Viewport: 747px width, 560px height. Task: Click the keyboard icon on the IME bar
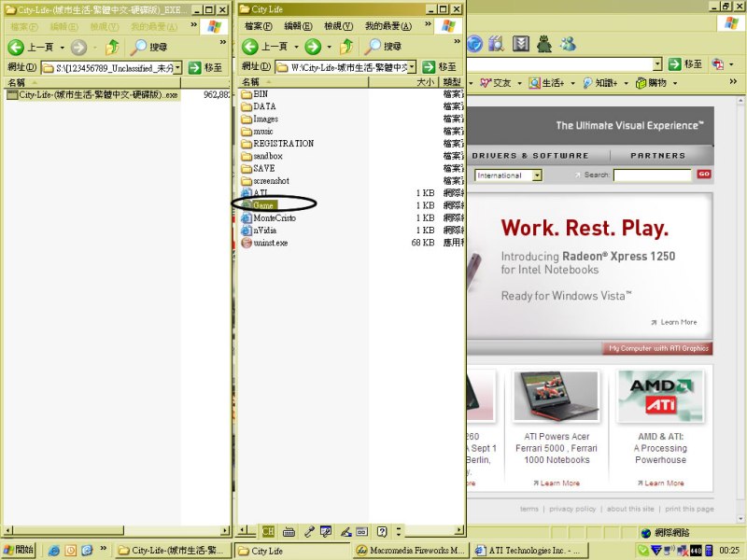point(289,531)
